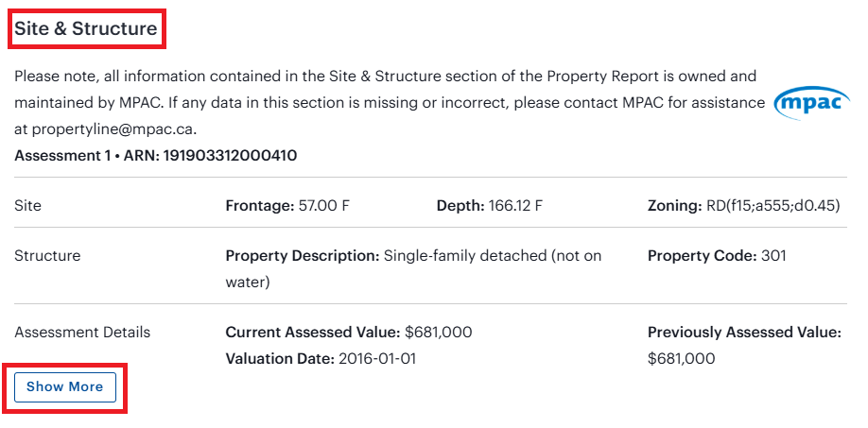Click the Site & Structure heading

(x=86, y=29)
